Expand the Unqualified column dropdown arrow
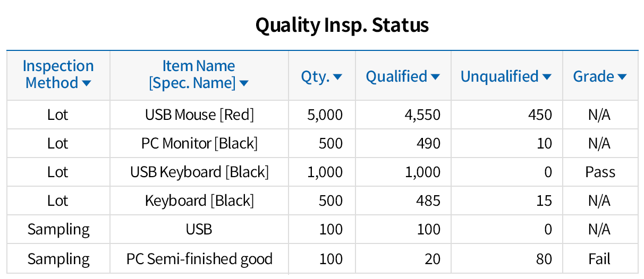The height and width of the screenshot is (279, 644). (547, 77)
